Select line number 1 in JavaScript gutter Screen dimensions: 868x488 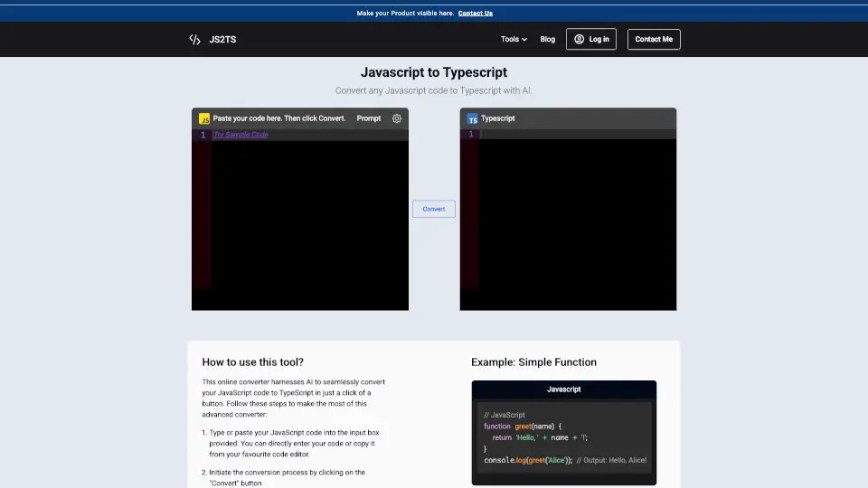tap(203, 135)
